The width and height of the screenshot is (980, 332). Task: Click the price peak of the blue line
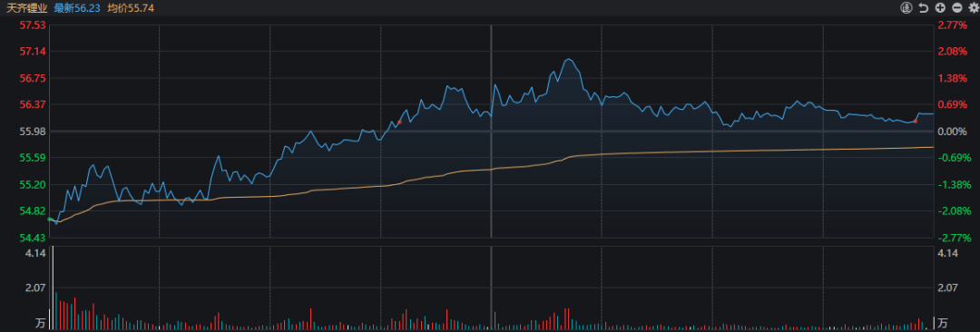(x=568, y=59)
